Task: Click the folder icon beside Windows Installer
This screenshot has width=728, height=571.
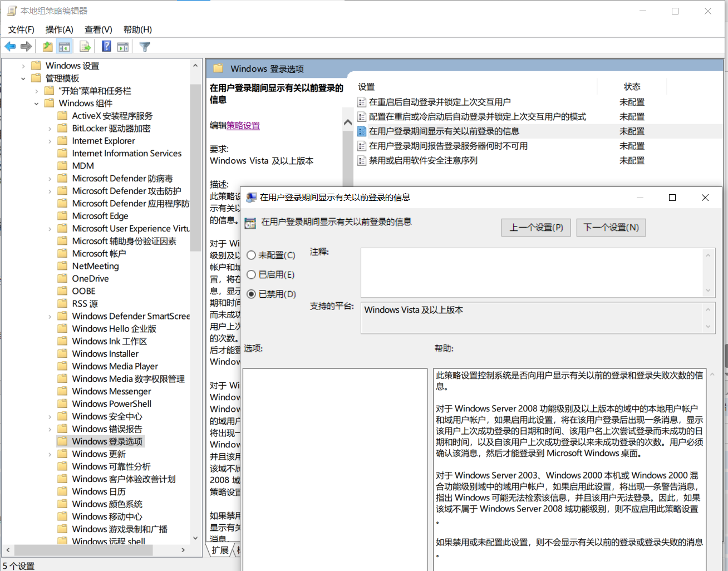Action: coord(62,353)
